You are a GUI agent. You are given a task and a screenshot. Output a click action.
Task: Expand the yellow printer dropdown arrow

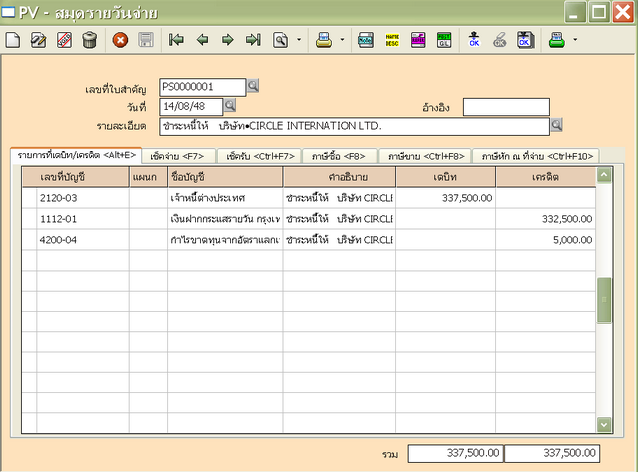(x=342, y=41)
